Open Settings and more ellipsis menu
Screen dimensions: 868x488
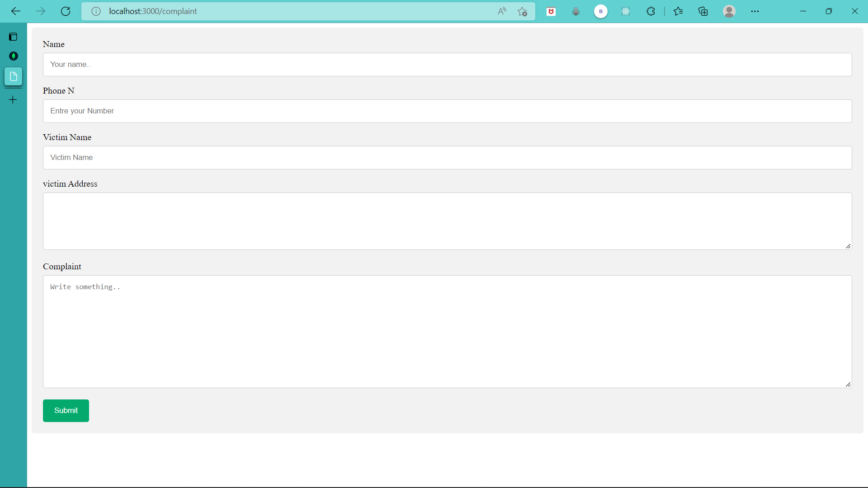(x=755, y=11)
